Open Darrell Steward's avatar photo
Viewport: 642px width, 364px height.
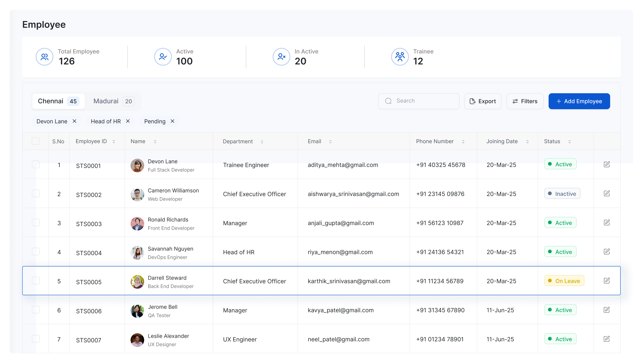137,282
